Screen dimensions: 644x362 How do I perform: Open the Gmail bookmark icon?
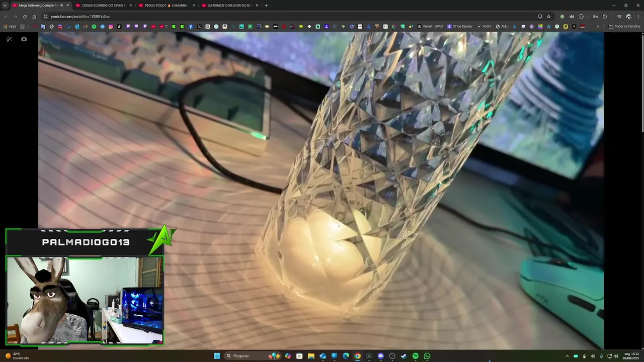tap(86, 26)
